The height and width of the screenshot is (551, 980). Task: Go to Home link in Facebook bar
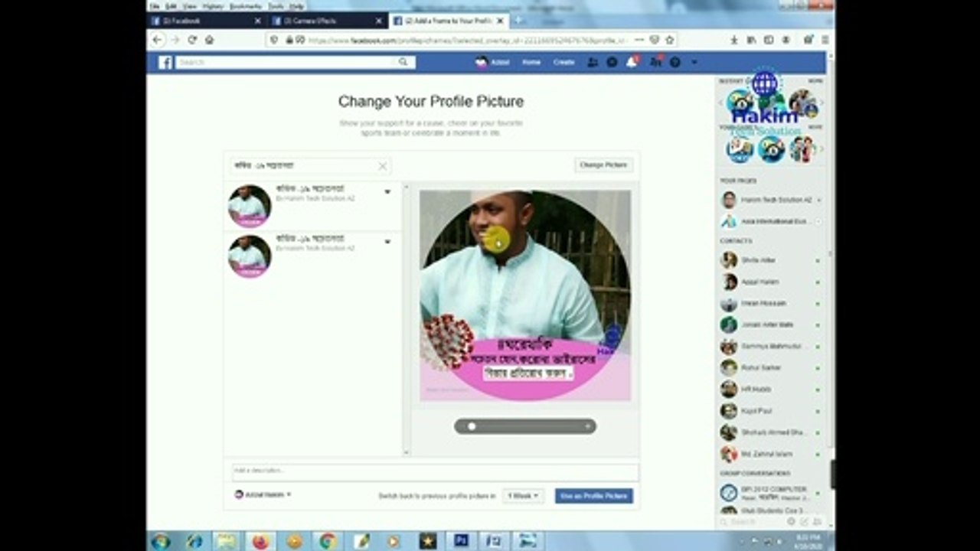[x=531, y=63]
